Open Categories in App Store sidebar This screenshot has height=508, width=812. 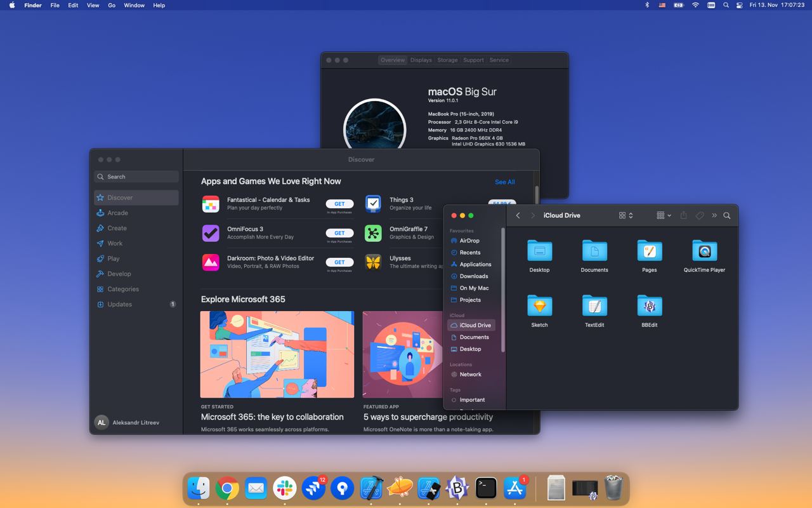pyautogui.click(x=136, y=289)
